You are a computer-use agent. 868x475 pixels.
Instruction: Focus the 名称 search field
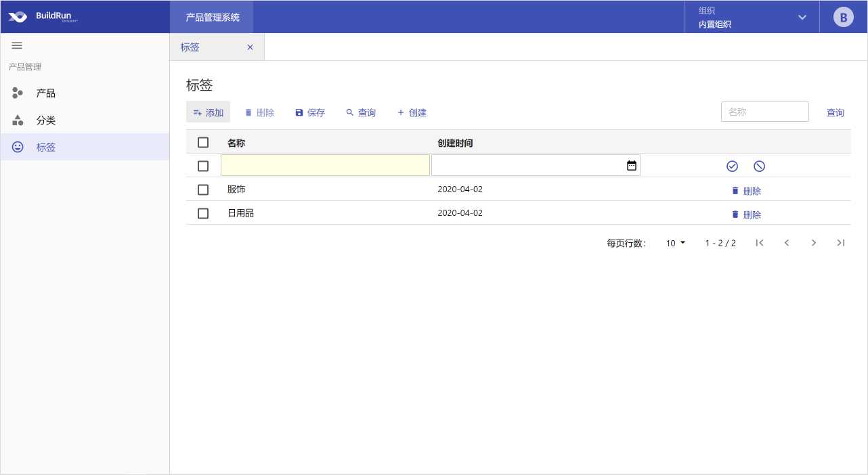coord(765,112)
